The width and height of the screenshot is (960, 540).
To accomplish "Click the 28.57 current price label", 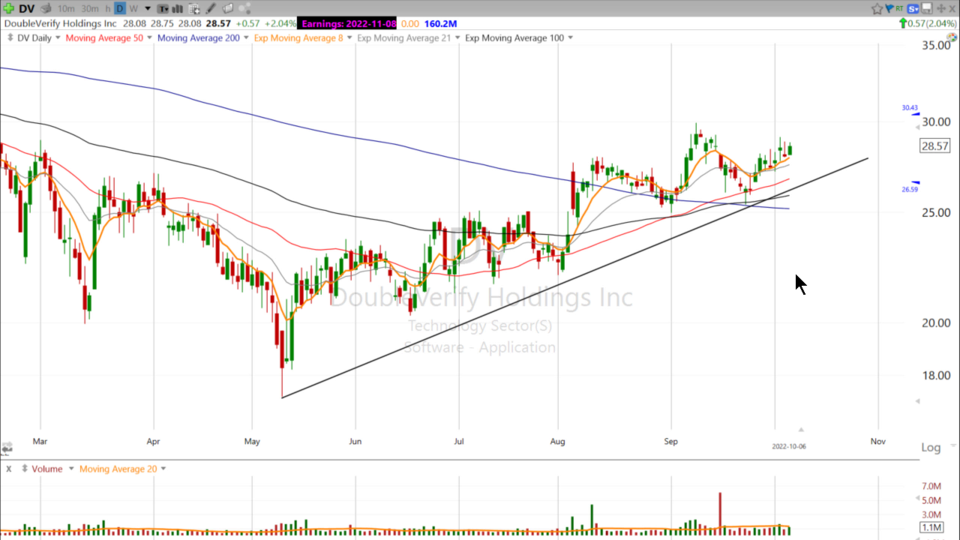I will [935, 146].
